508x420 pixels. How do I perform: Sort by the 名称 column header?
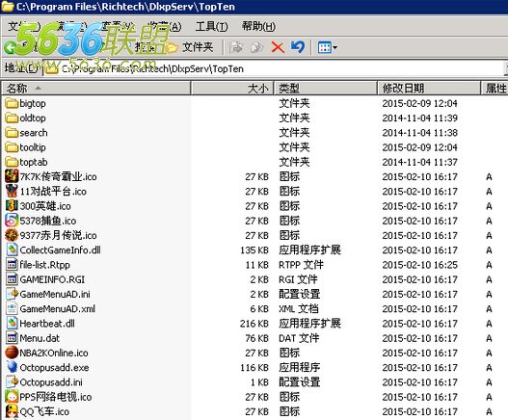(96, 88)
